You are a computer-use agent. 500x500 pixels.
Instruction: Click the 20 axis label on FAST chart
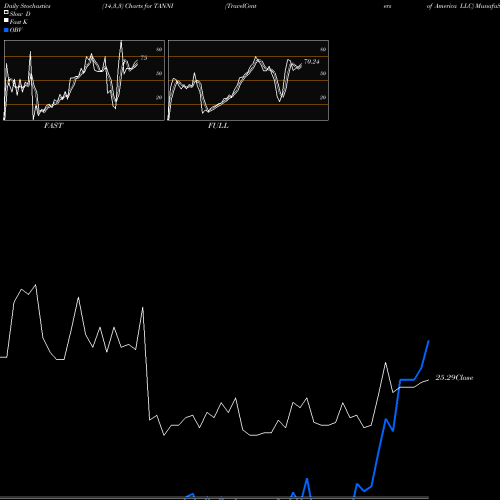coord(159,97)
